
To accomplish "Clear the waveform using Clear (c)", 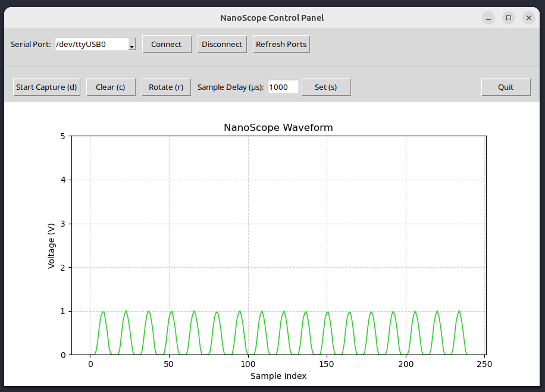I will click(x=111, y=87).
